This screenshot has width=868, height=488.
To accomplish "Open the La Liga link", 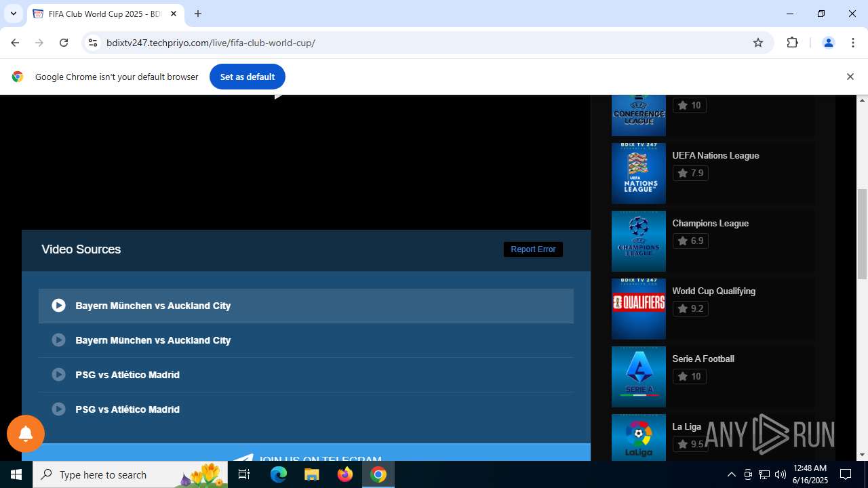I will tap(686, 426).
